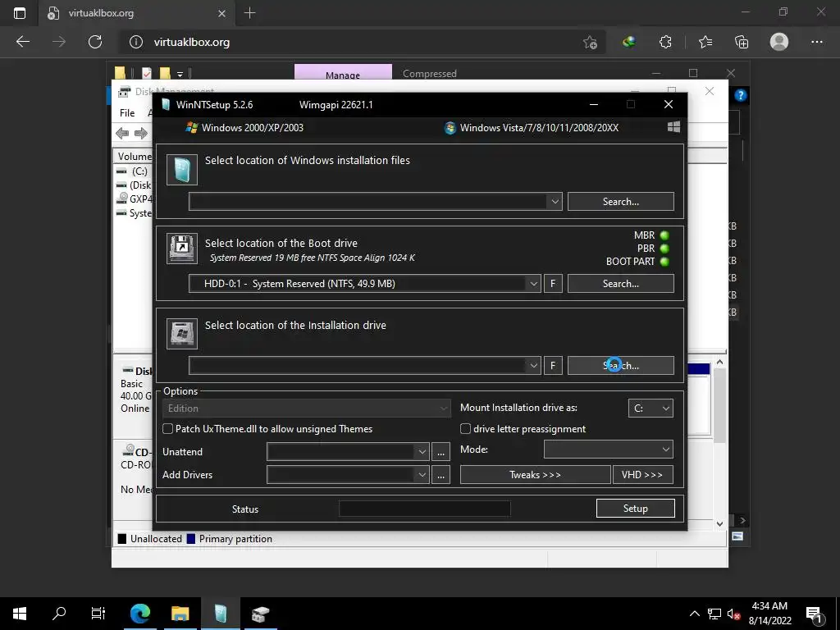The image size is (840, 630).
Task: Open the Mount Installation drive letter dropdown
Action: 651,409
